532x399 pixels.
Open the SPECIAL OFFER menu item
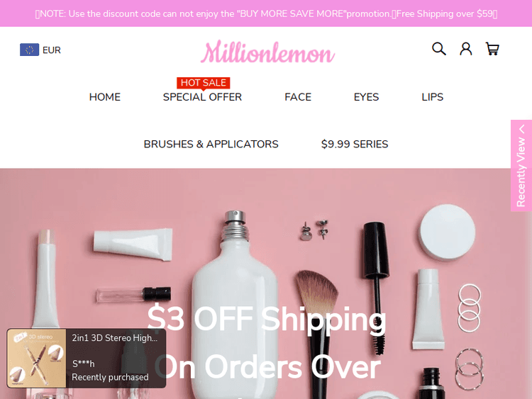click(x=202, y=97)
